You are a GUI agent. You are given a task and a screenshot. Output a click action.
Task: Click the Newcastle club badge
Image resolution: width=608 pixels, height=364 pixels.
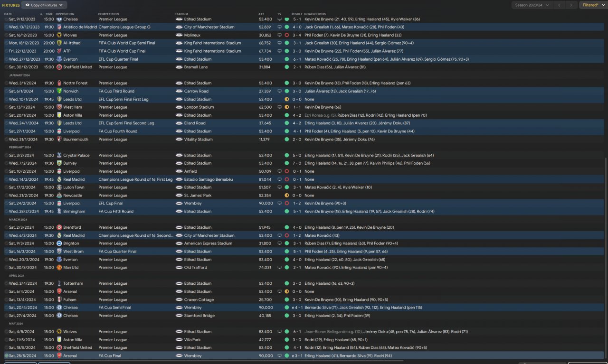pyautogui.click(x=59, y=196)
